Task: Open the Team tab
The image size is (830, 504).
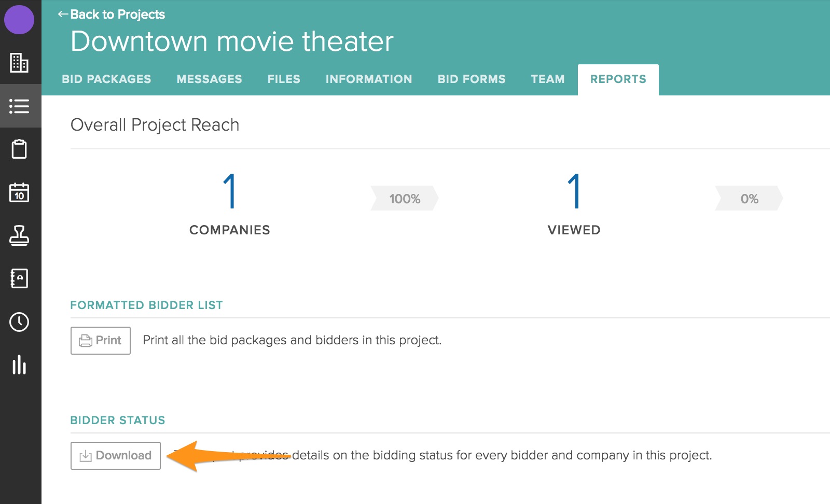Action: click(x=548, y=79)
